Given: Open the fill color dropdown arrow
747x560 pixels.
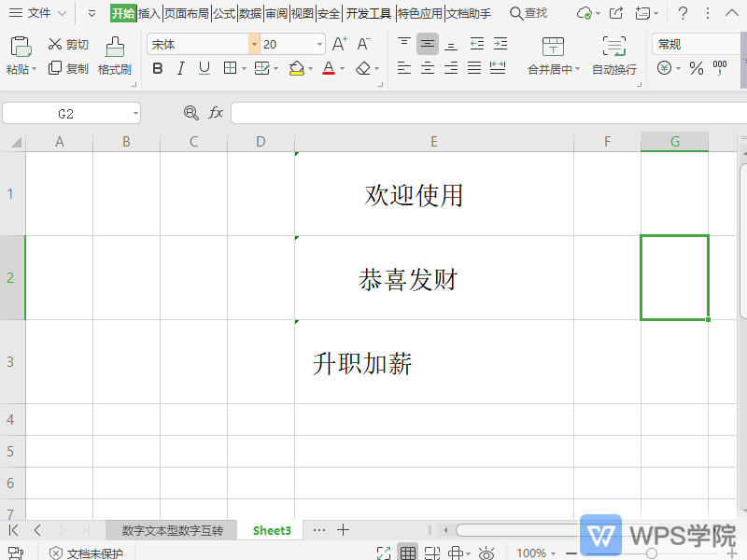Looking at the screenshot, I should [x=308, y=68].
